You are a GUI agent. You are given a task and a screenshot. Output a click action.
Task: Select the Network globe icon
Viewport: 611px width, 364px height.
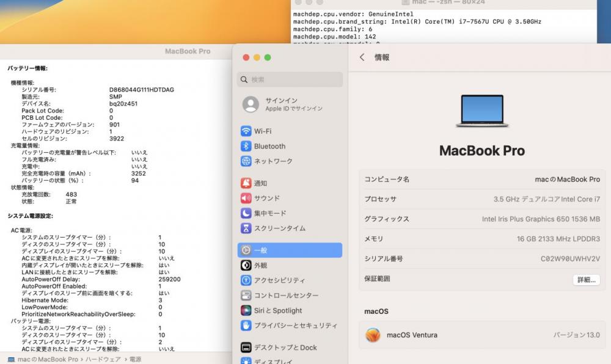click(x=246, y=161)
